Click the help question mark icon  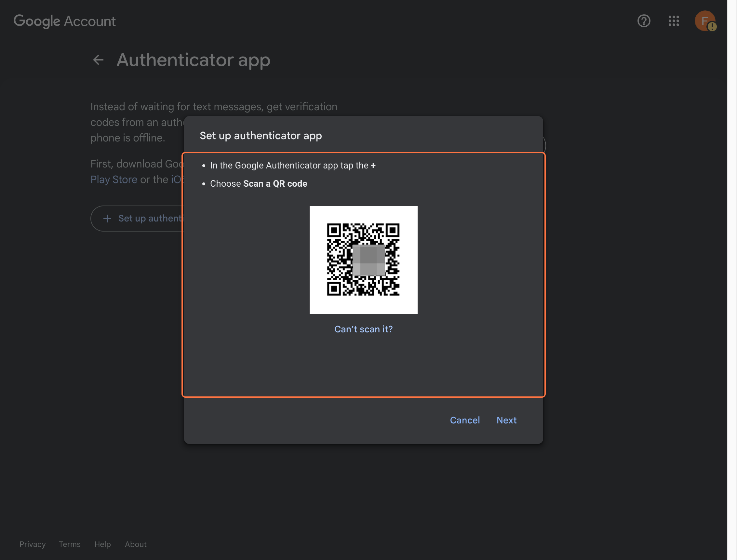click(x=643, y=21)
